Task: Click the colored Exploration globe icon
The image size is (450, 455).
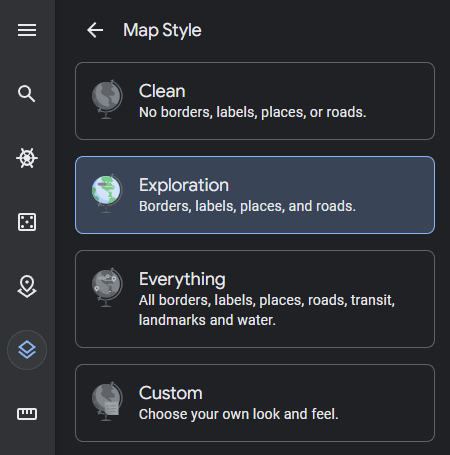Action: point(107,193)
